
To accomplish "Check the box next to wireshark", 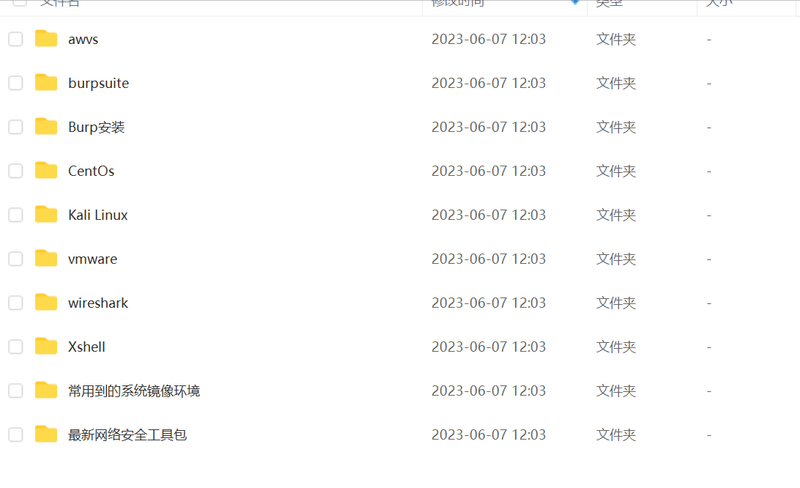I will tap(16, 302).
